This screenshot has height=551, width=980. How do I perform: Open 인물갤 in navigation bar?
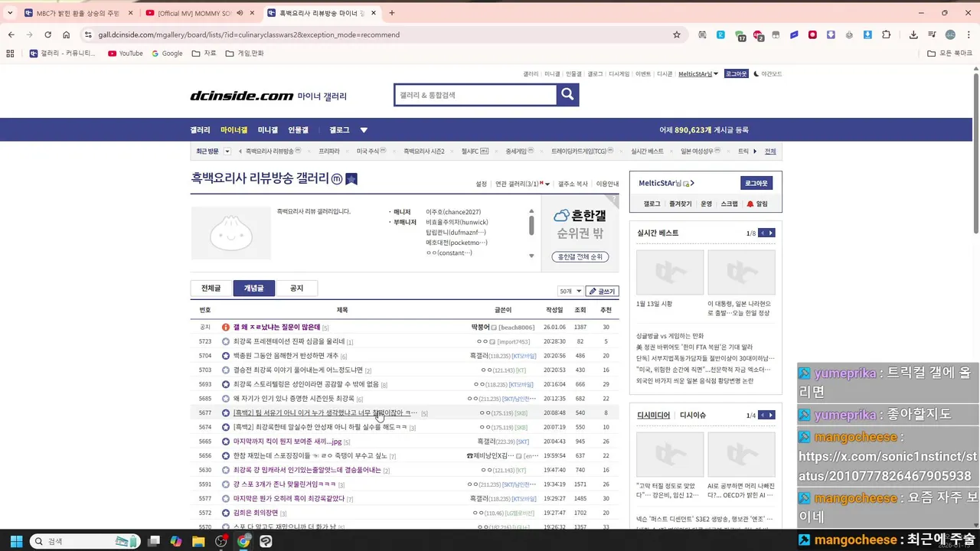pos(298,130)
